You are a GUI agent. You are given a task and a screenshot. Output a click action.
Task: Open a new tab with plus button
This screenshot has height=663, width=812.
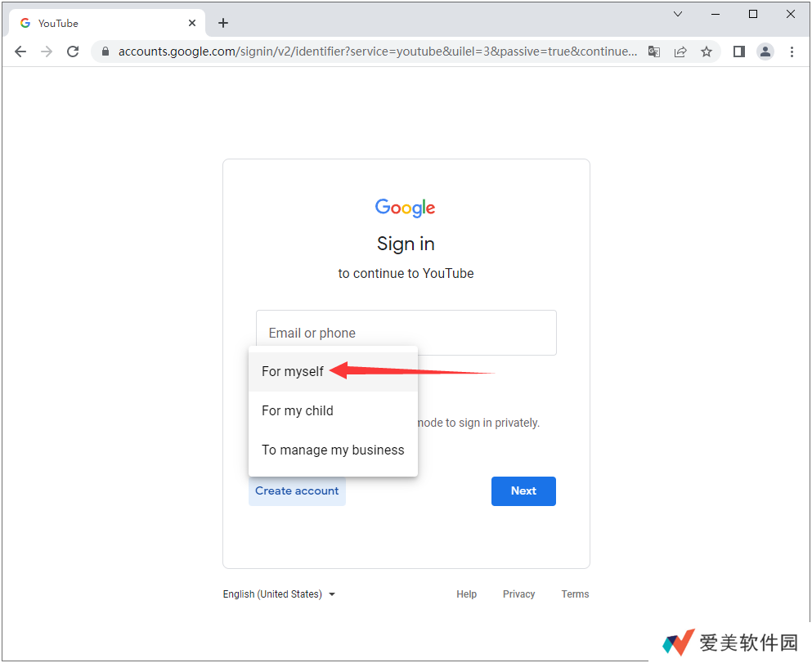[x=223, y=23]
